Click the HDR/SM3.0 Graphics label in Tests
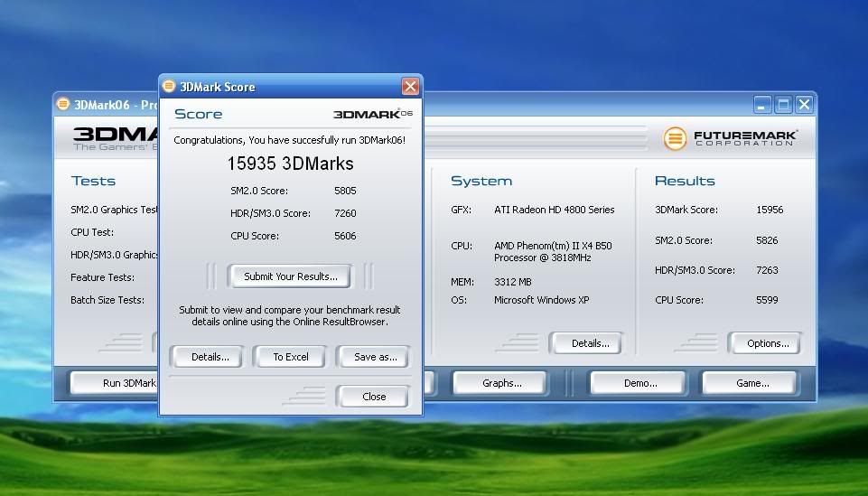This screenshot has height=496, width=868. coord(114,255)
